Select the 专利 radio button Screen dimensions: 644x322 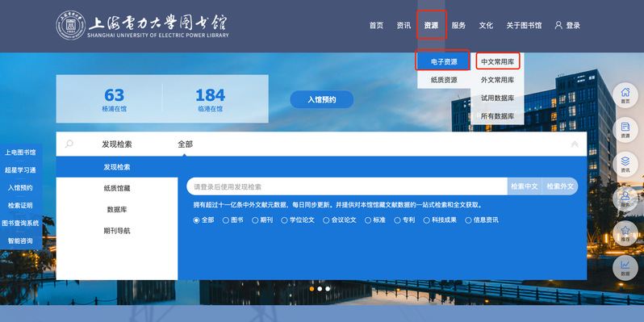point(397,220)
